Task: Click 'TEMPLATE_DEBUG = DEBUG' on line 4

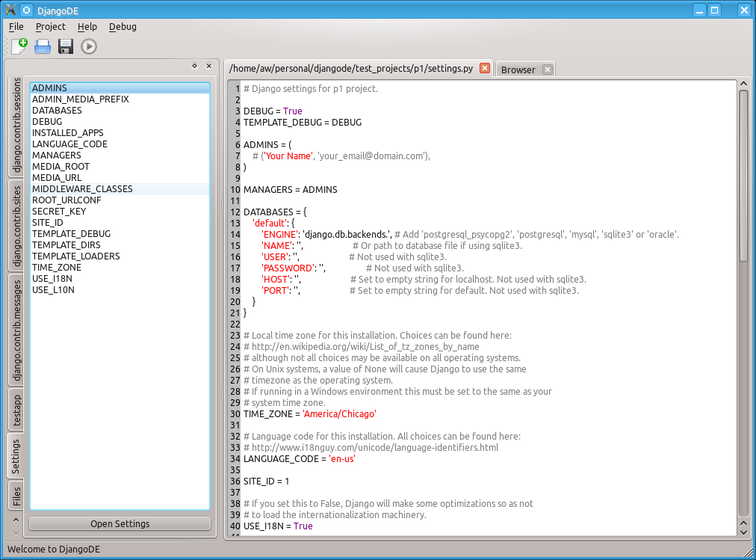Action: [303, 122]
